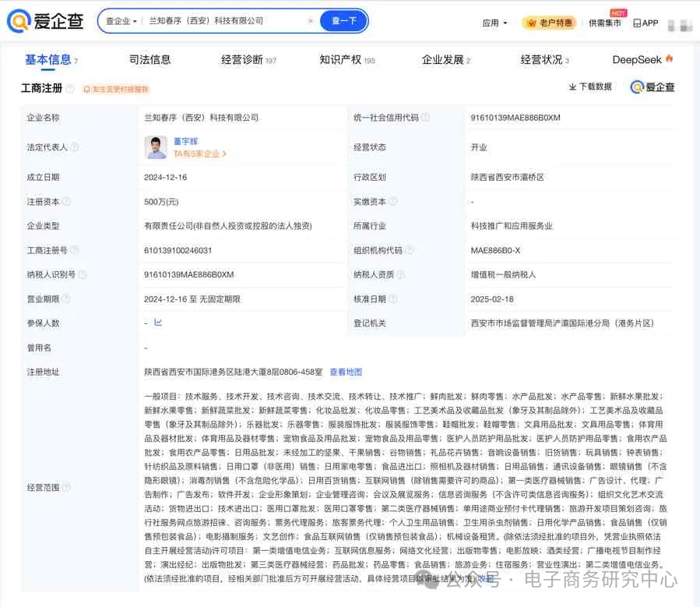
Task: Switch to the 司法信息 tab
Action: coord(149,59)
